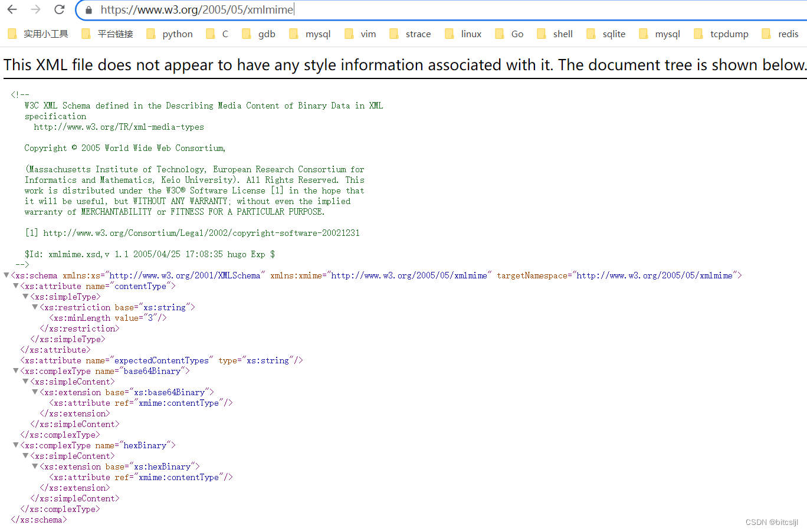Collapse the contentType attribute node
This screenshot has height=532, width=807.
click(x=16, y=286)
